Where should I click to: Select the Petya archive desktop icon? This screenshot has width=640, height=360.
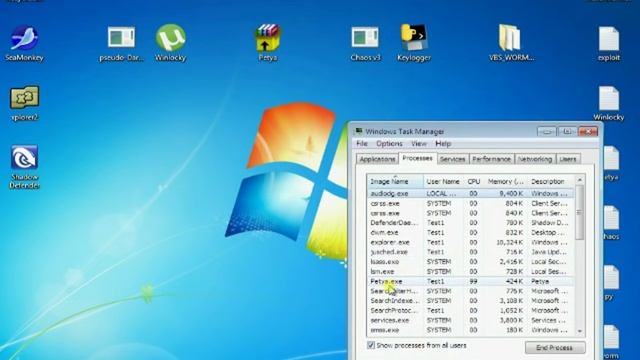(x=268, y=43)
